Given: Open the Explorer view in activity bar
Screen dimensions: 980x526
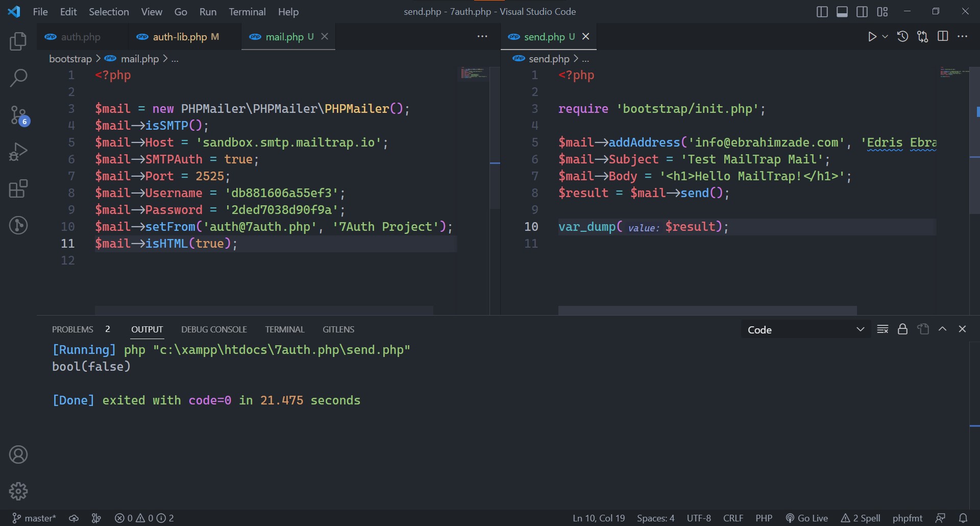Looking at the screenshot, I should (18, 41).
